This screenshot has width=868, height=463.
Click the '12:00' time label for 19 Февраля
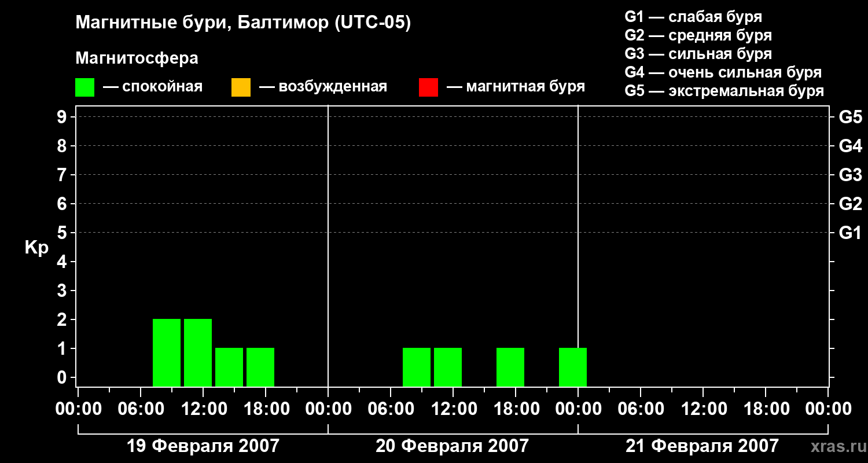point(203,409)
